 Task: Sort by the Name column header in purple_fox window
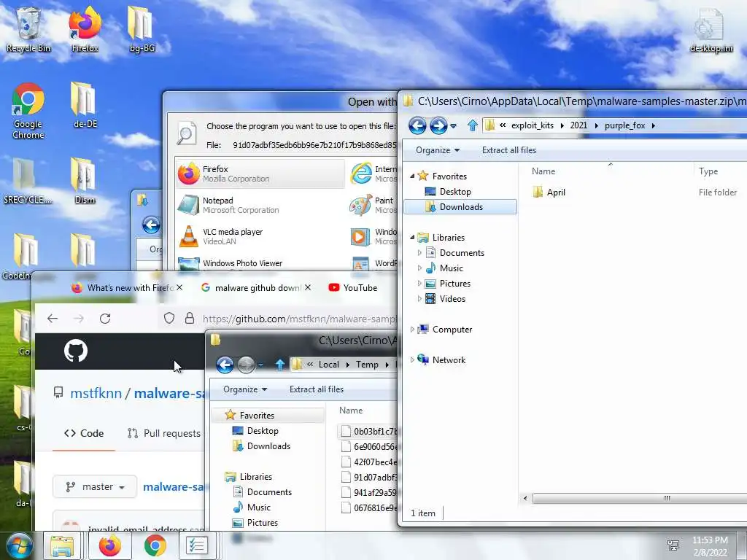[x=543, y=171]
